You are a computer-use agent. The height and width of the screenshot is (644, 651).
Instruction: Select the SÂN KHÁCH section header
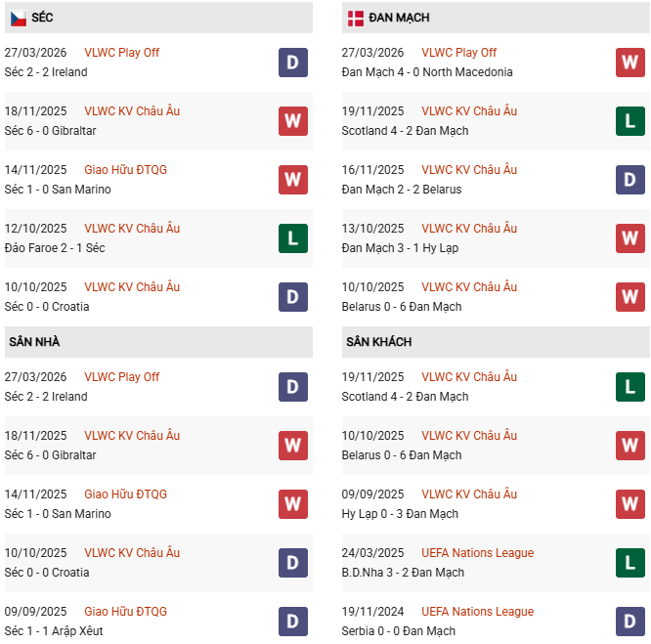(378, 342)
